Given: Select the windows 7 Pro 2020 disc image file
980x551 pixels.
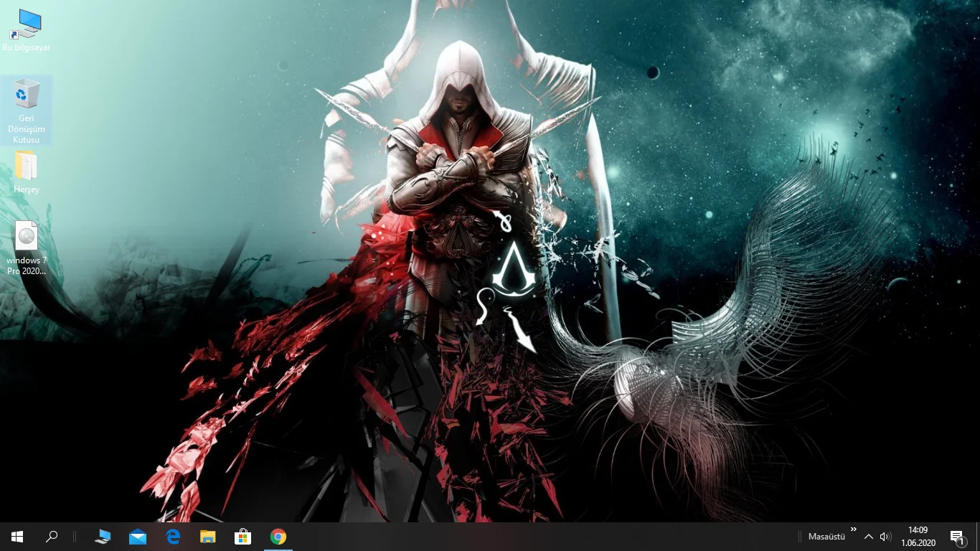Looking at the screenshot, I should click(x=27, y=247).
